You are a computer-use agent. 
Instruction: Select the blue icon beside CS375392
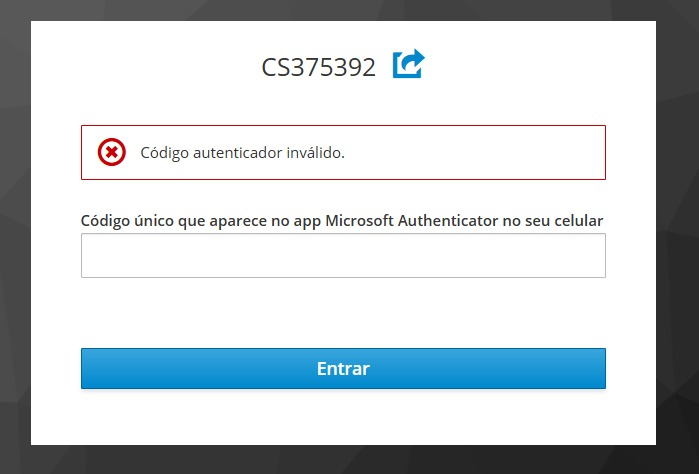[408, 64]
